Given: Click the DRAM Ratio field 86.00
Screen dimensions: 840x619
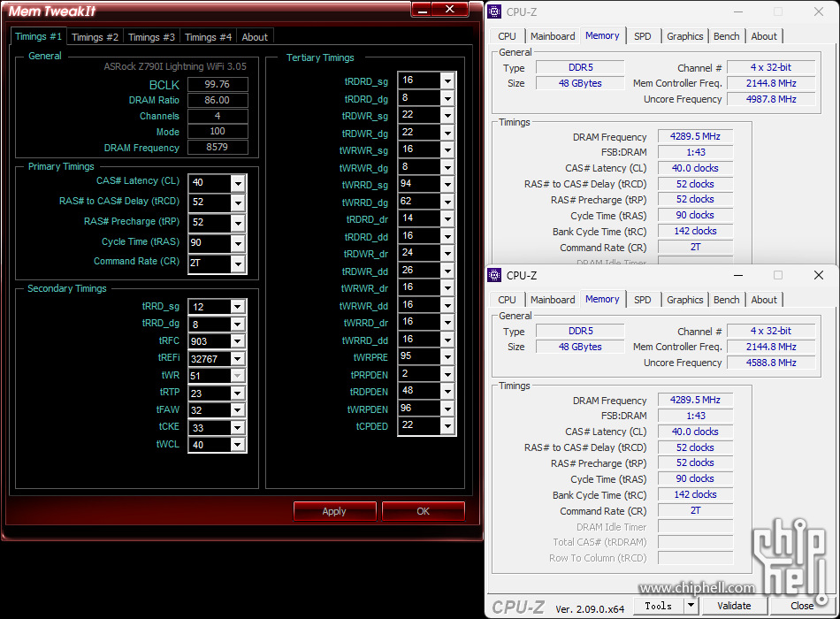Looking at the screenshot, I should coord(218,100).
